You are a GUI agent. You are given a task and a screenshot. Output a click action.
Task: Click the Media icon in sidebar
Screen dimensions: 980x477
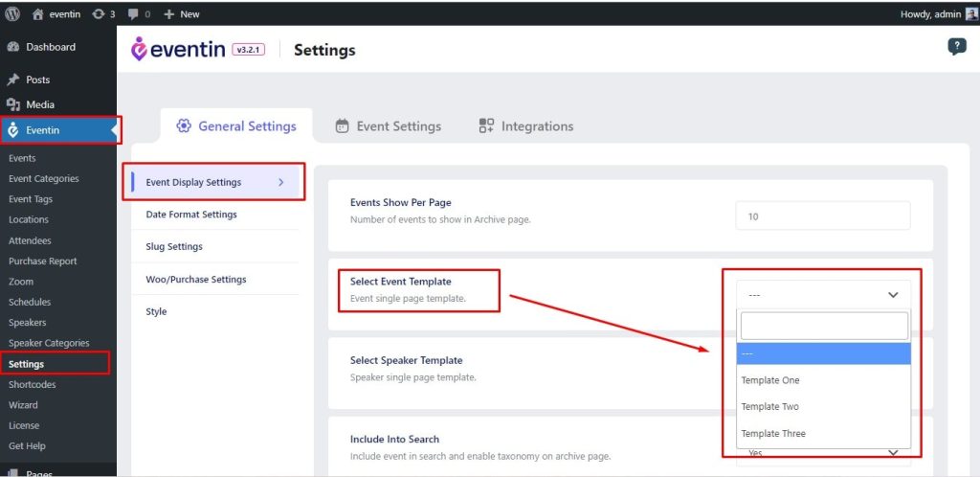coord(13,104)
